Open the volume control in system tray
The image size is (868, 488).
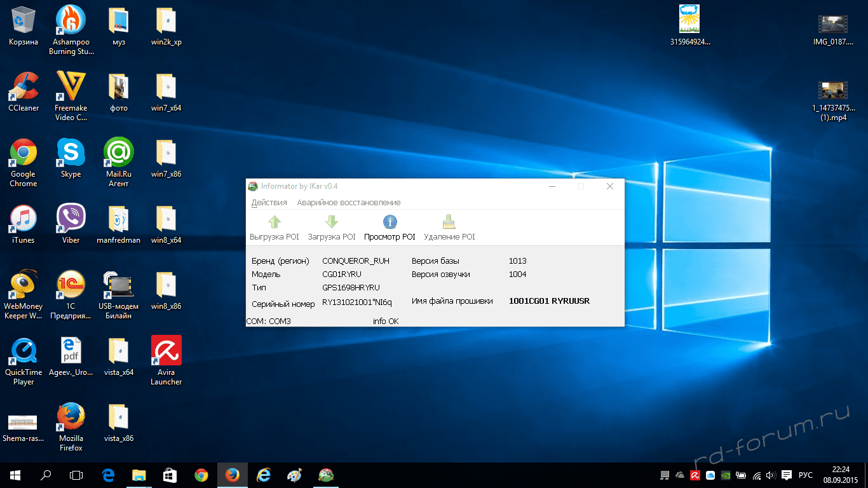[771, 475]
